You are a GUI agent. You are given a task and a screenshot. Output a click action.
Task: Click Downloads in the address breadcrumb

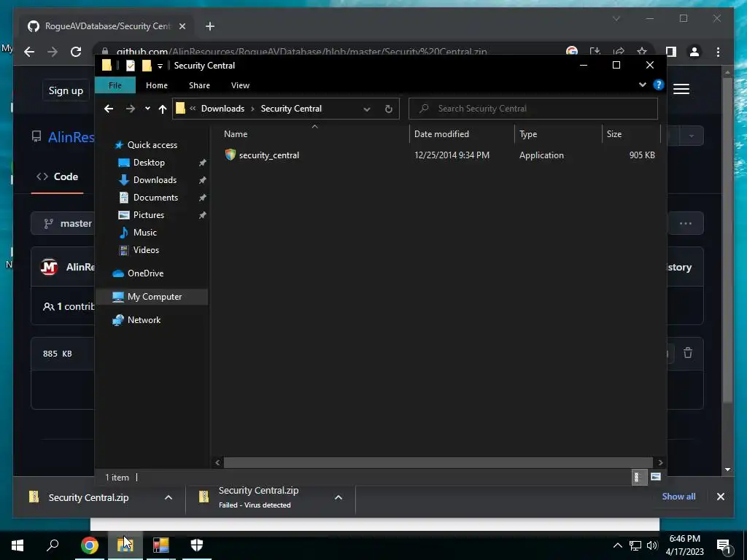pos(222,109)
